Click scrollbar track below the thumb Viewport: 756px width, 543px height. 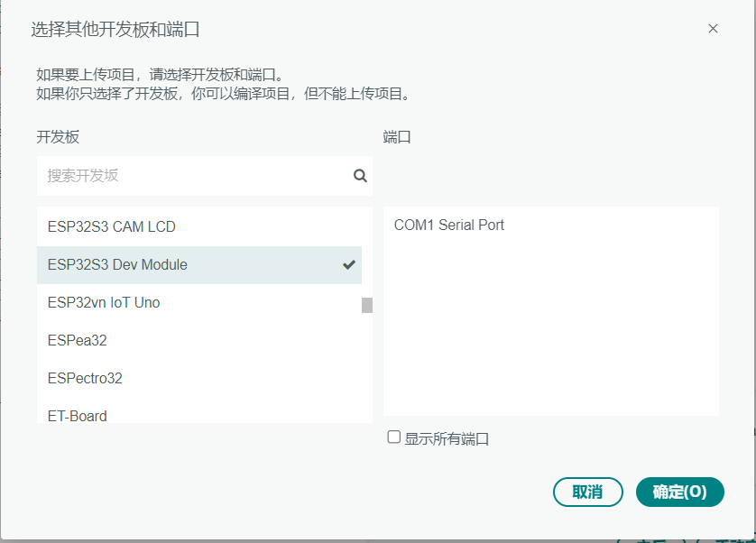(x=367, y=368)
